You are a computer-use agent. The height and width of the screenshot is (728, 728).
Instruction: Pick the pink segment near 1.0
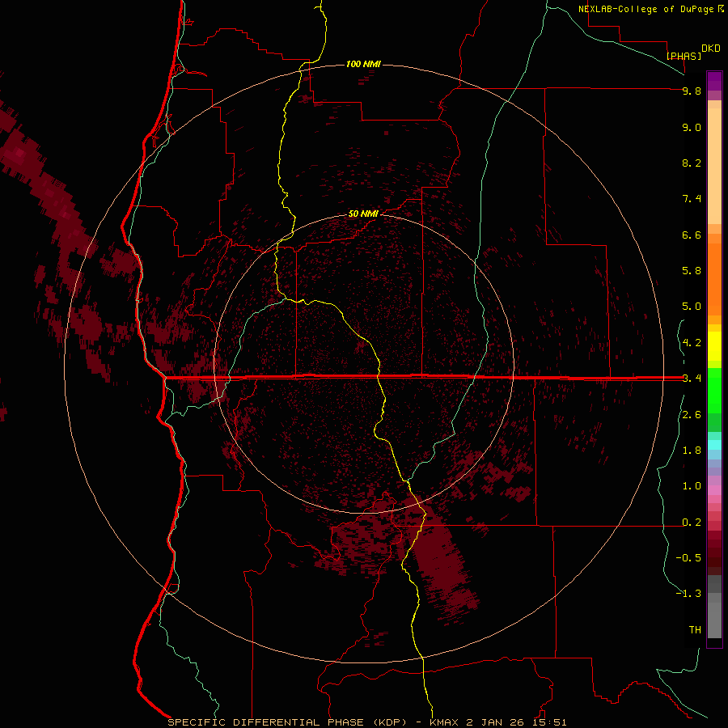(x=714, y=490)
